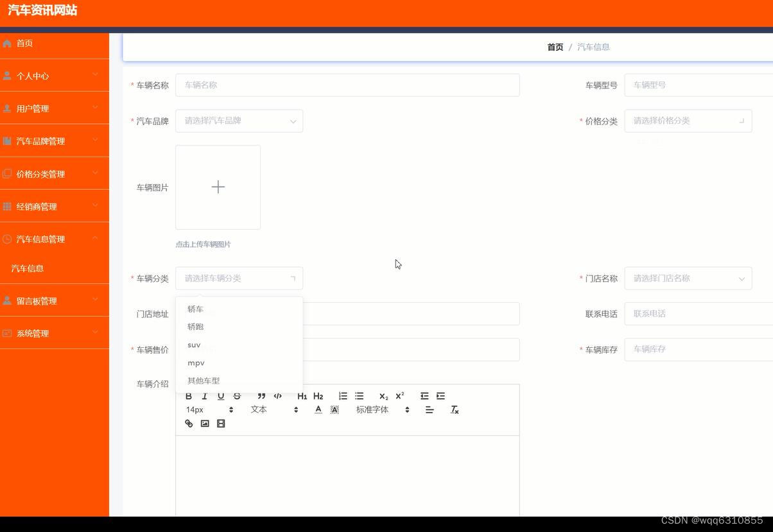Insert a code block

277,396
